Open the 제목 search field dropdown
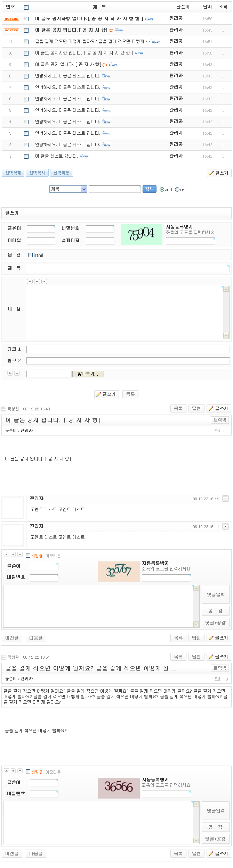 [x=68, y=189]
